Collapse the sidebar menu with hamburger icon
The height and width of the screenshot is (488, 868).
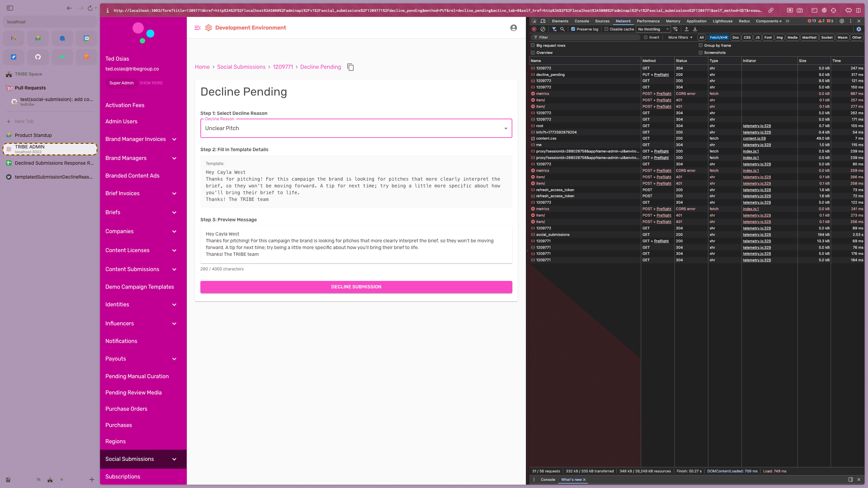coord(197,28)
